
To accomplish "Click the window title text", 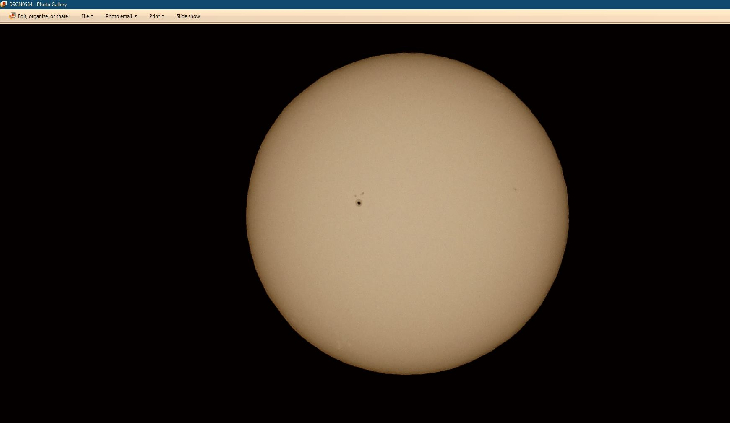I will (38, 4).
